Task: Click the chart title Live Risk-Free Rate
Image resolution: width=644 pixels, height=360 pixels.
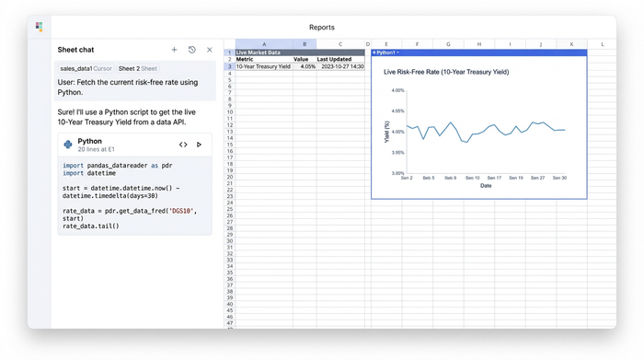Action: click(x=446, y=72)
